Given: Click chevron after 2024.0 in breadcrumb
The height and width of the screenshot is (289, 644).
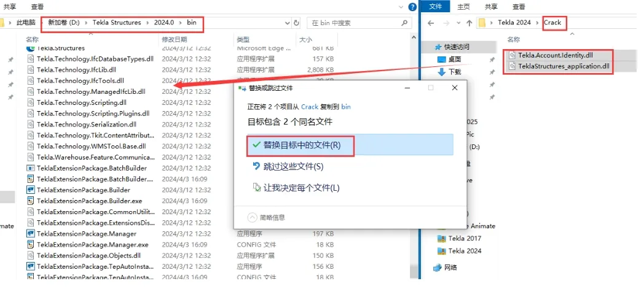Looking at the screenshot, I should click(181, 23).
